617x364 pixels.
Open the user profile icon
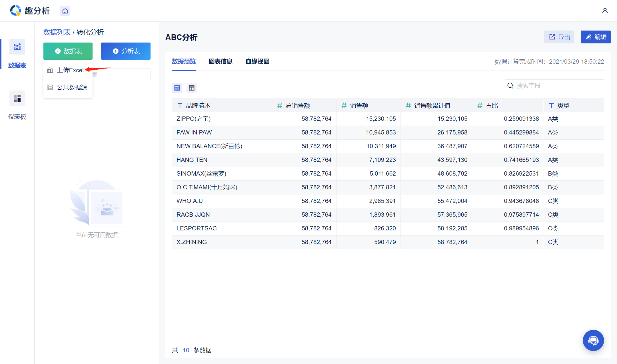[605, 11]
